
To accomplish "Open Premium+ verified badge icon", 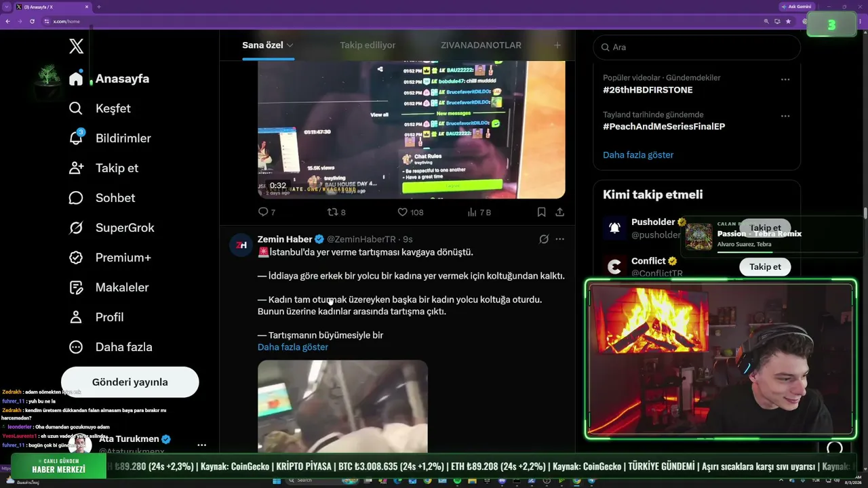I will (x=76, y=258).
